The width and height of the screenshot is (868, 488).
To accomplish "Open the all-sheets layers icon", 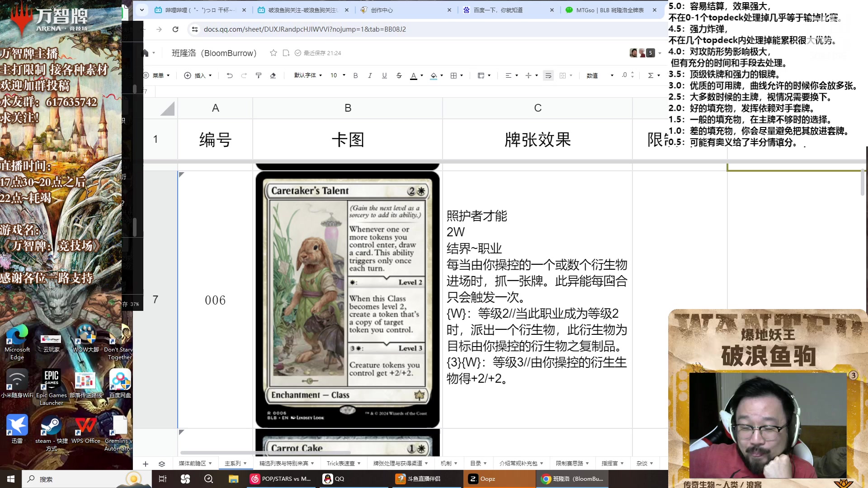I will 162,464.
